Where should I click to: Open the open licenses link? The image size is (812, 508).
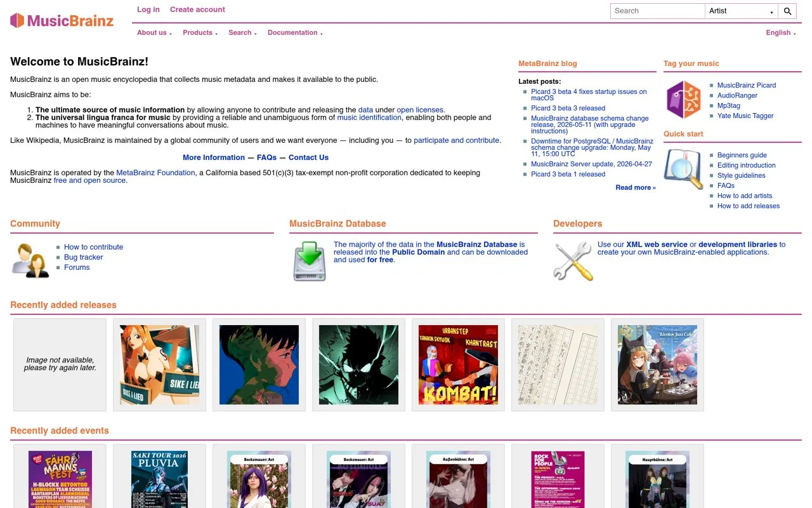[420, 110]
